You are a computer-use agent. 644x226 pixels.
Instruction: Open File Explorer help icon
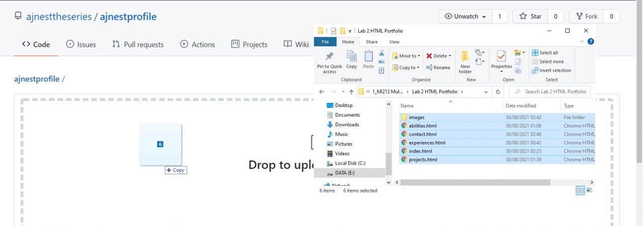(x=591, y=42)
